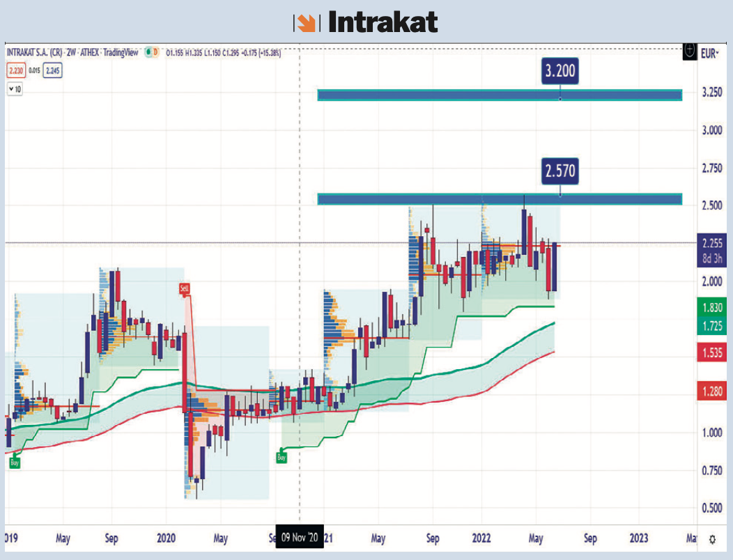Image resolution: width=733 pixels, height=560 pixels.
Task: Click the red Sell signal marker
Action: pyautogui.click(x=185, y=288)
